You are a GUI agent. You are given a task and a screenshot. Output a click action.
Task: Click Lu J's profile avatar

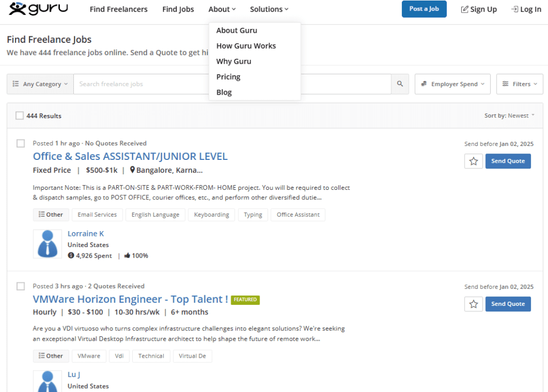coord(47,381)
